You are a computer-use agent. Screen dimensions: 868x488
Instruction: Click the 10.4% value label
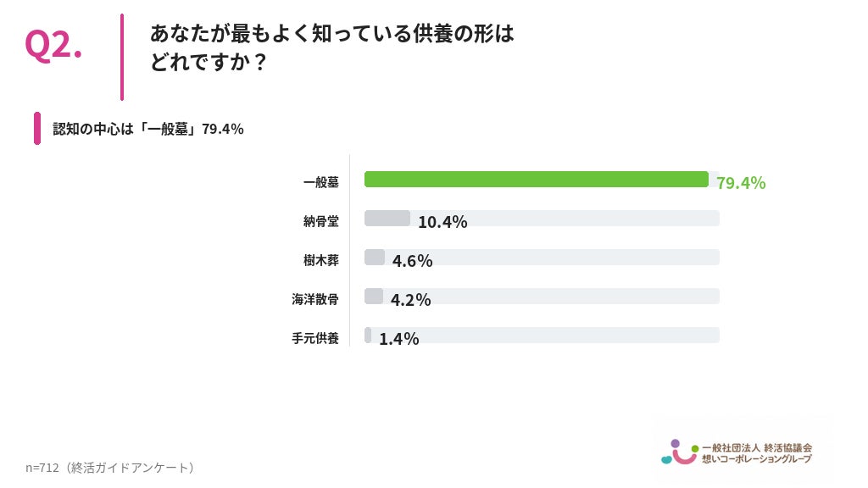[x=442, y=222]
